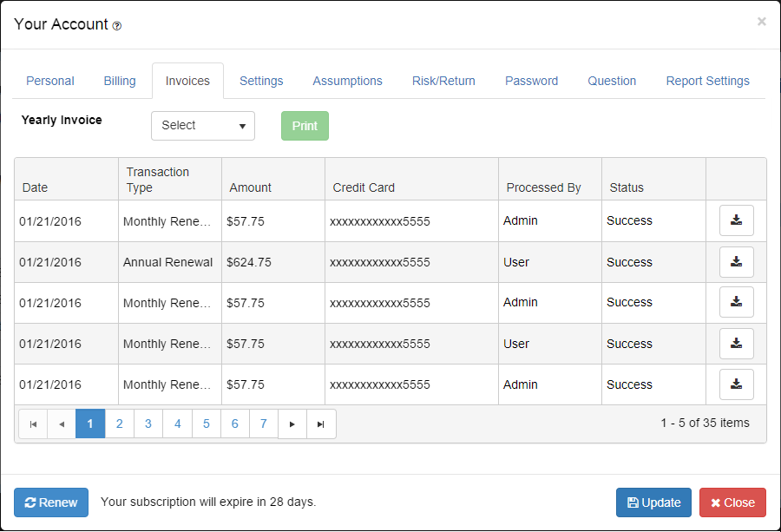Click the Amount column header

coord(251,187)
